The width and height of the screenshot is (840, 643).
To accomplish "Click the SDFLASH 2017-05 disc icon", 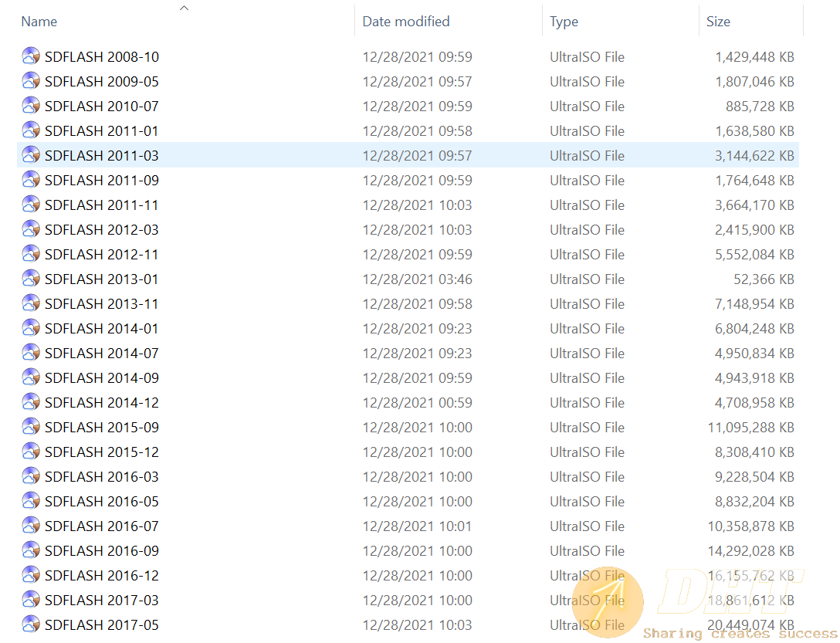I will tap(31, 624).
